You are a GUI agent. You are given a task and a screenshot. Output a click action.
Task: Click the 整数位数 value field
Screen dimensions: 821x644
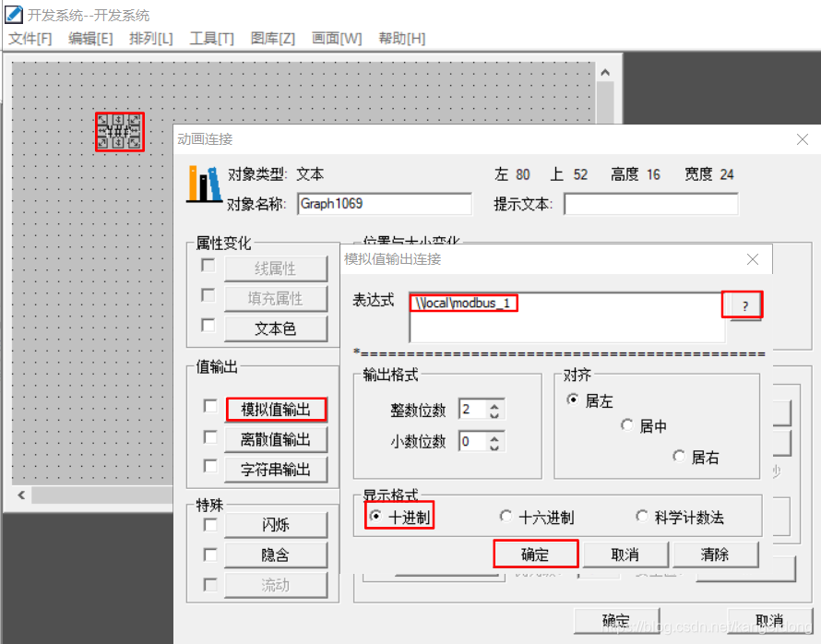(471, 410)
